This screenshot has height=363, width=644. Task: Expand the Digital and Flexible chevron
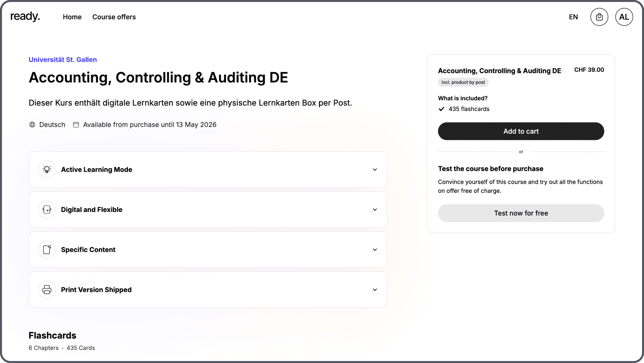tap(375, 210)
